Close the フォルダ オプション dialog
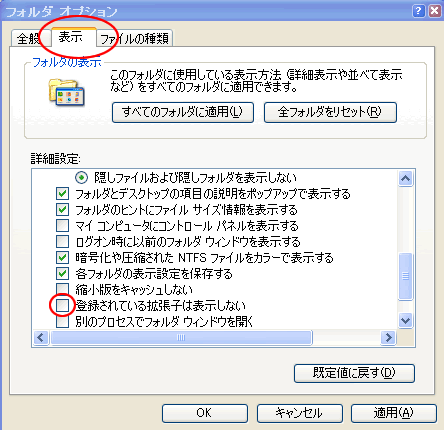 point(435,11)
